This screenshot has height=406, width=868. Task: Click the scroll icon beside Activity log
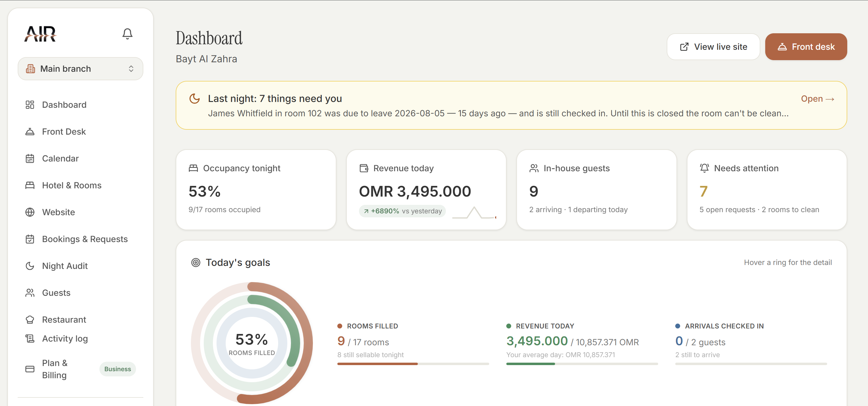pyautogui.click(x=30, y=339)
